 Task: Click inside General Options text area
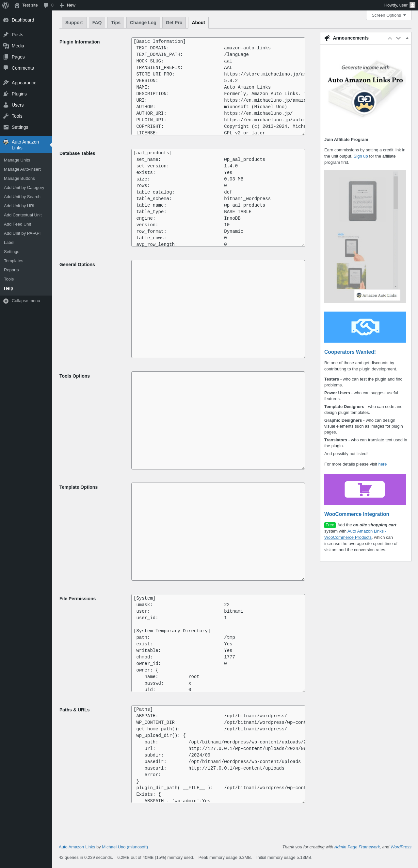(x=218, y=309)
